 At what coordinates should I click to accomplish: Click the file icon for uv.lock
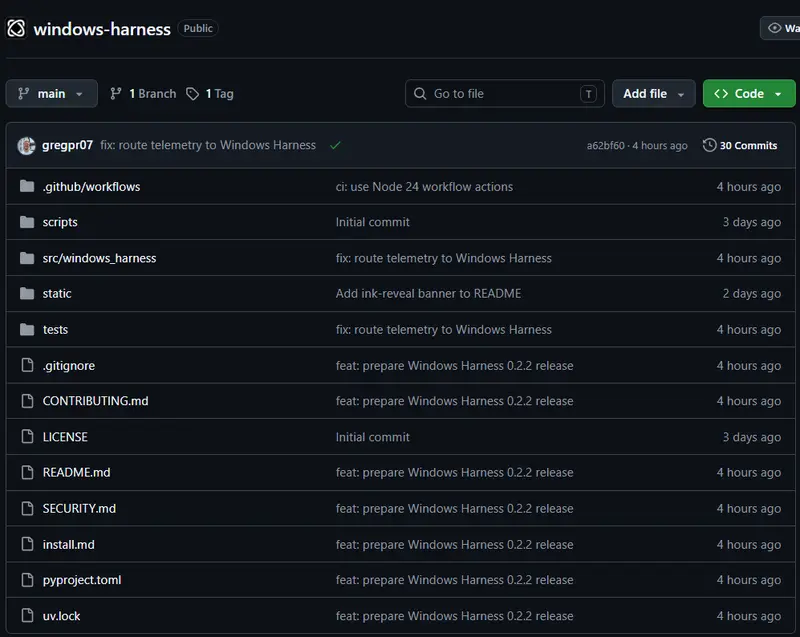pyautogui.click(x=27, y=616)
